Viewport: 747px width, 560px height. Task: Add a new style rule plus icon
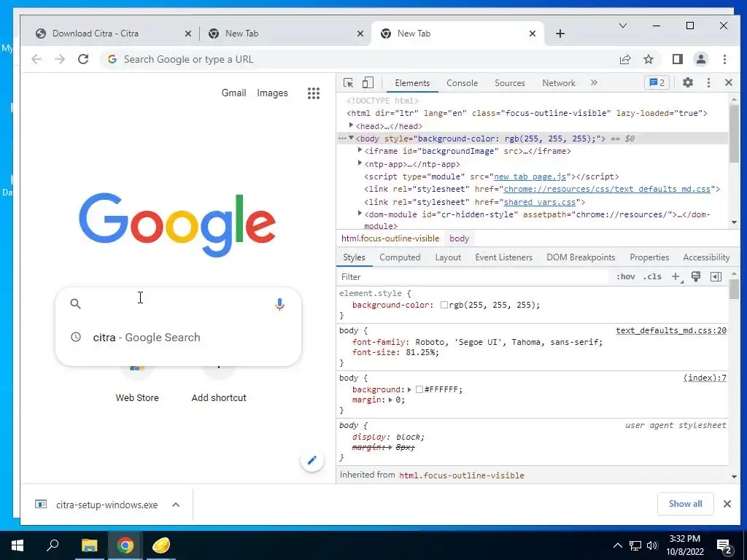tap(676, 276)
